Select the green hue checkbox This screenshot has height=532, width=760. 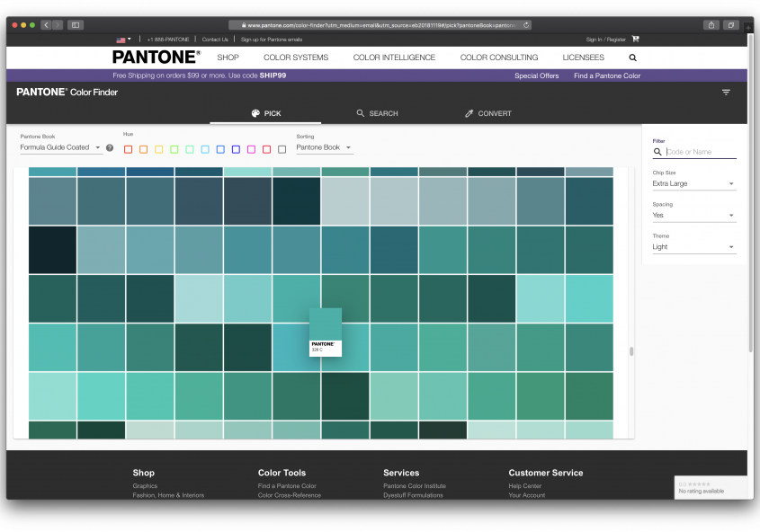tap(174, 149)
